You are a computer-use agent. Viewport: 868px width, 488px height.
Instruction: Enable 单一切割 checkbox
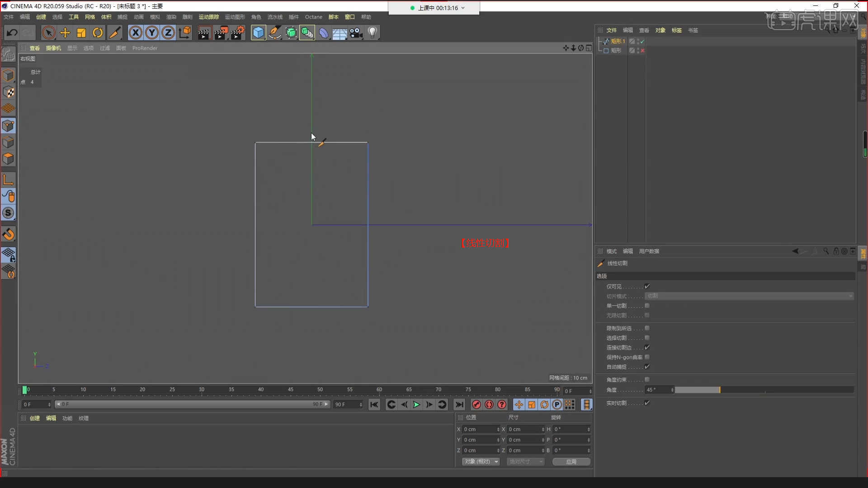[647, 306]
